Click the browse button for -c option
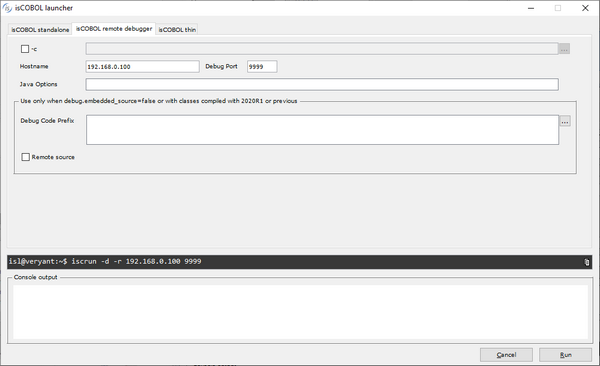This screenshot has height=366, width=600. pyautogui.click(x=564, y=49)
